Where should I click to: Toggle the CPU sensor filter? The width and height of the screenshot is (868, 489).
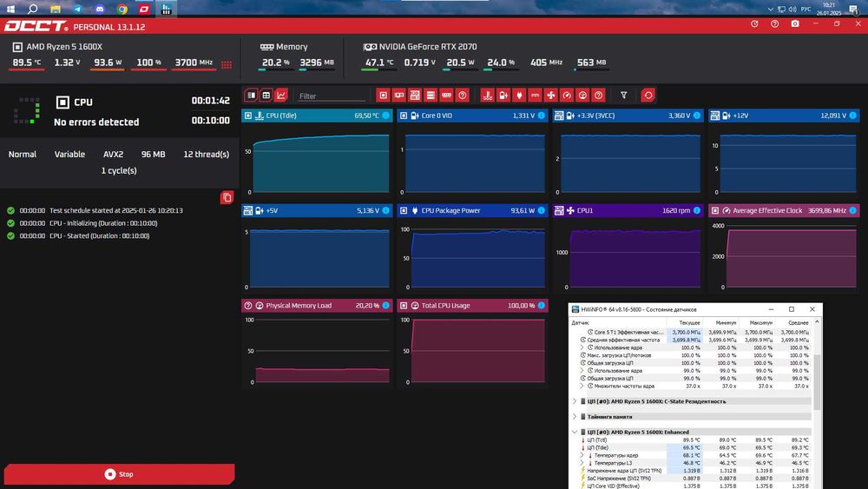[383, 96]
